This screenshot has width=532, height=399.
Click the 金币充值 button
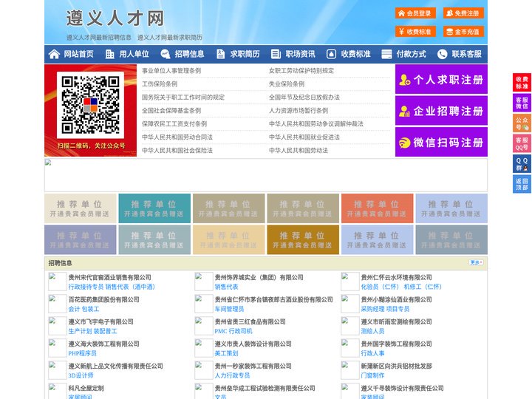pos(463,31)
